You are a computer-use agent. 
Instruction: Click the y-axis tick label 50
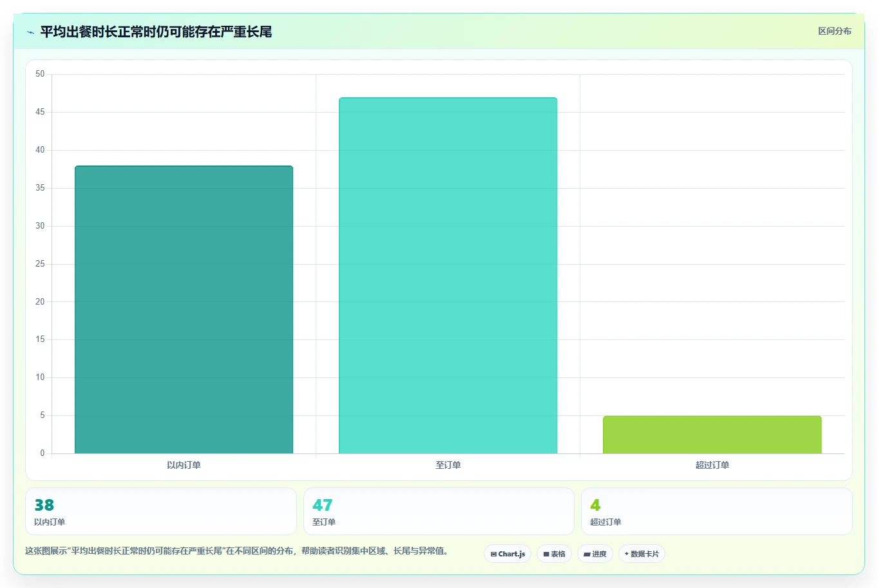point(40,74)
